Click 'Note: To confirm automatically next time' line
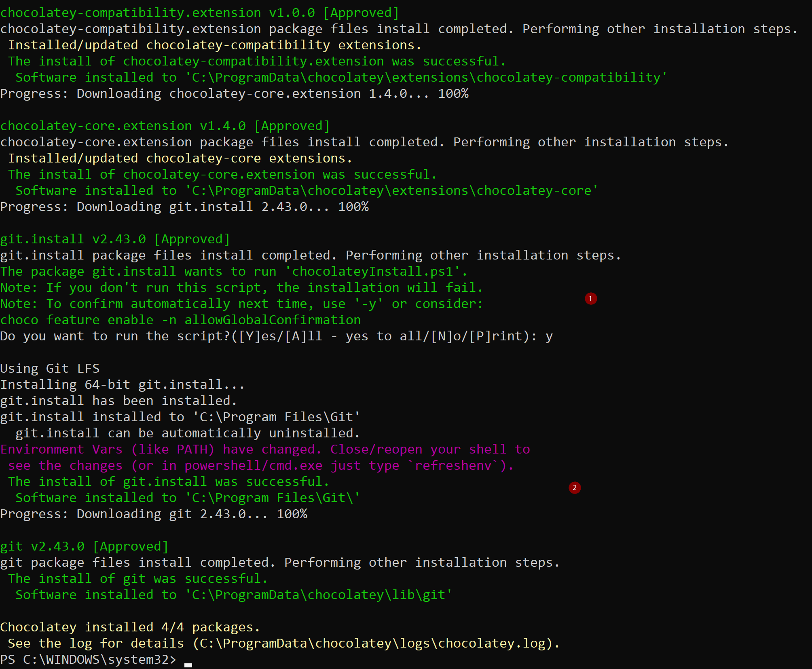The width and height of the screenshot is (812, 669). click(242, 304)
